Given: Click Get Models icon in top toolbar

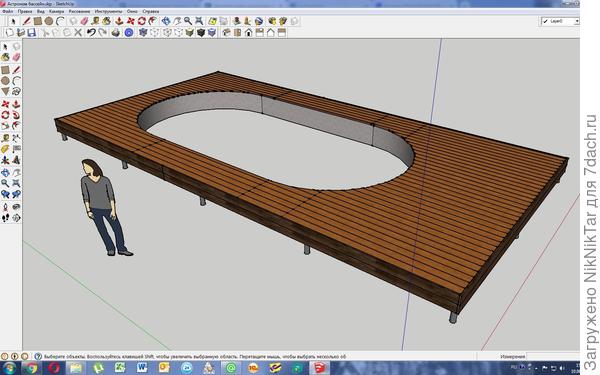Looking at the screenshot, I should click(272, 21).
